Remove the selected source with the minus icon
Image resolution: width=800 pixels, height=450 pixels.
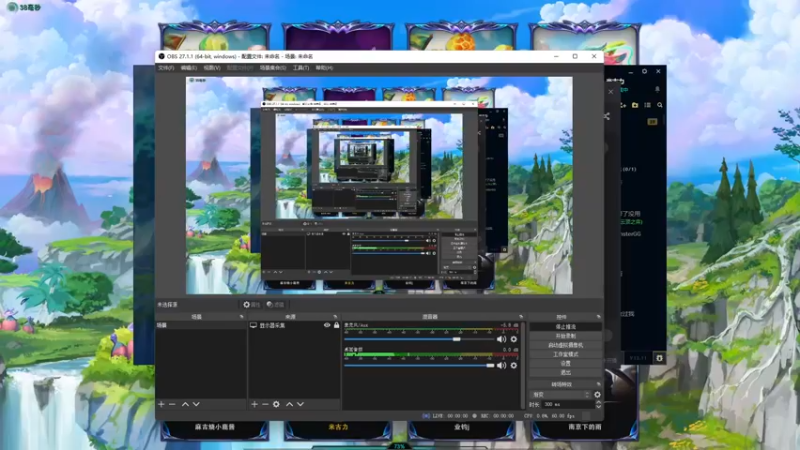(x=265, y=404)
